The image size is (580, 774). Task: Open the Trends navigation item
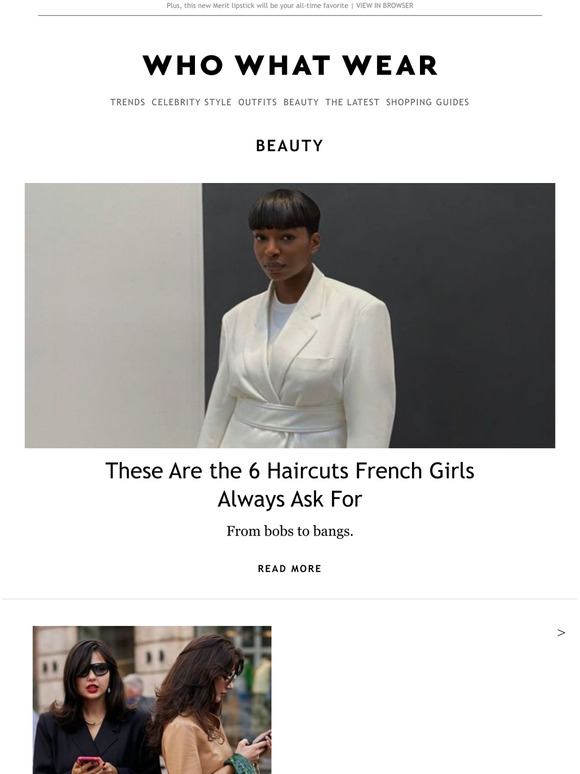(x=127, y=102)
